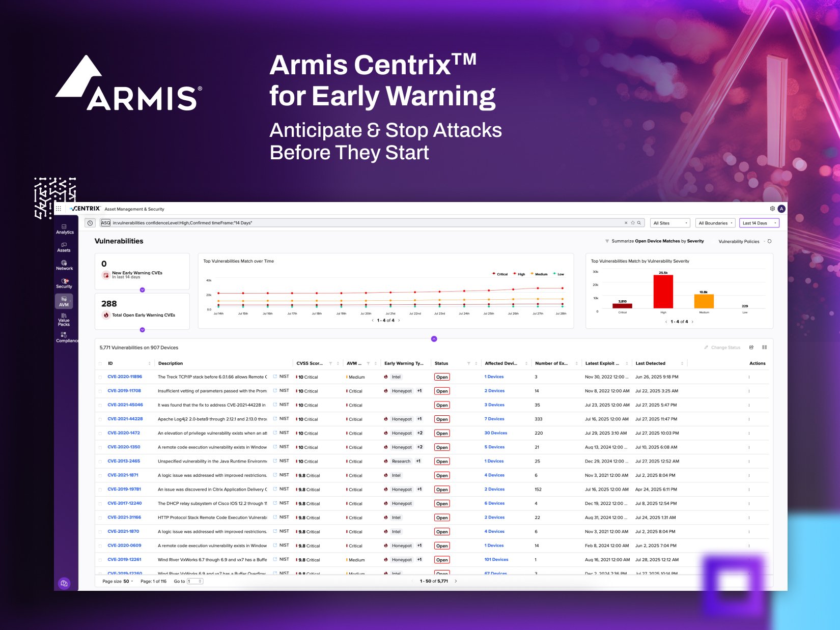Open the Compliance sidebar section
The height and width of the screenshot is (630, 840).
tap(66, 337)
